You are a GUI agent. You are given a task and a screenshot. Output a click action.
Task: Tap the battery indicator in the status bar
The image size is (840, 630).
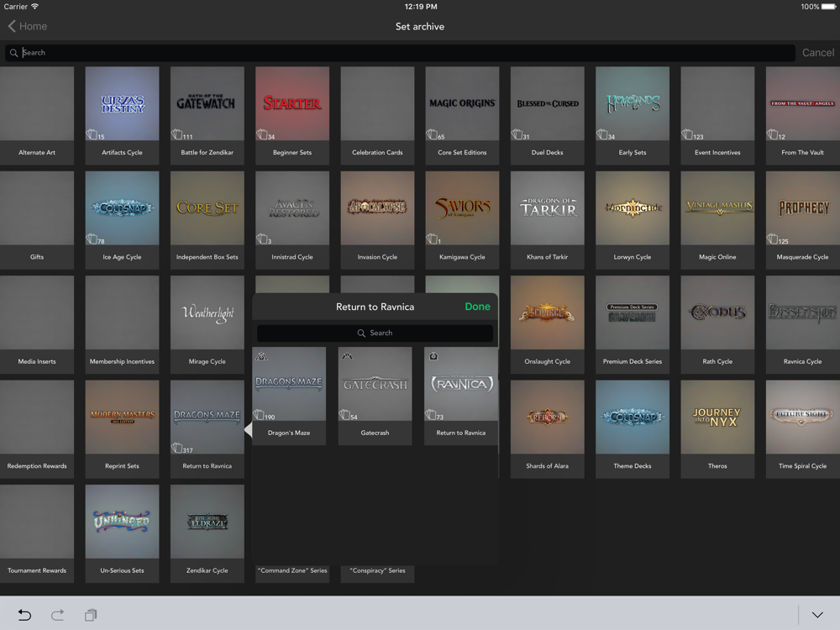[828, 7]
